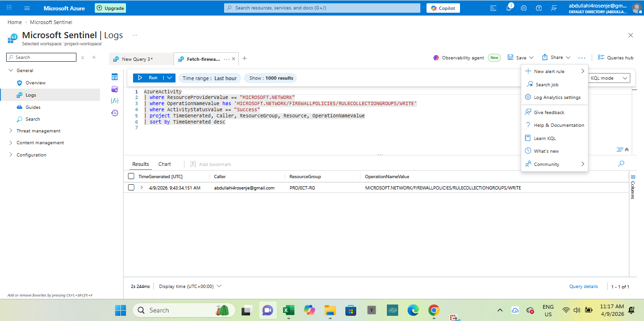Toggle the select-all checkbox in results header
Screen dimensions: 644x321
coord(131,176)
